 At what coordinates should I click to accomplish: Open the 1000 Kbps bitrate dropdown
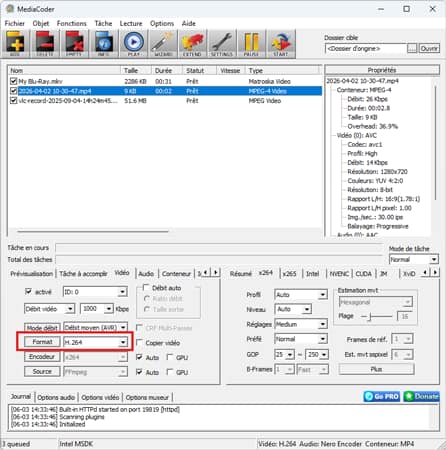(x=97, y=309)
